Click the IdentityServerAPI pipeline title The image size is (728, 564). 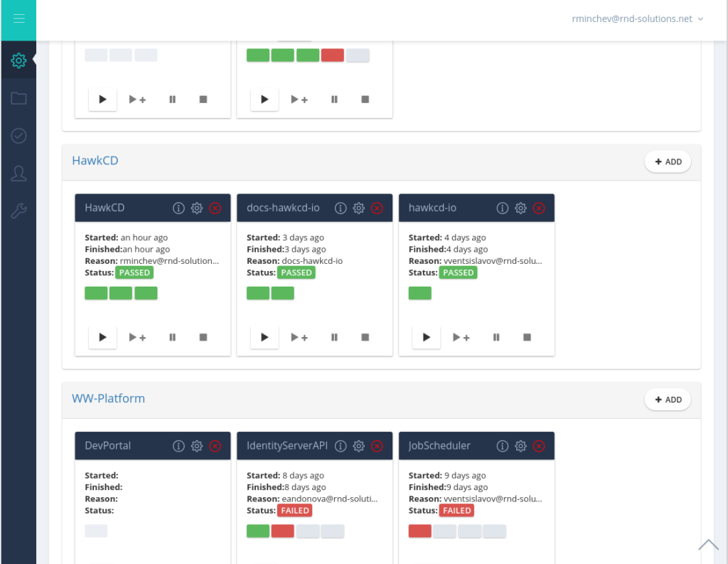coord(287,445)
